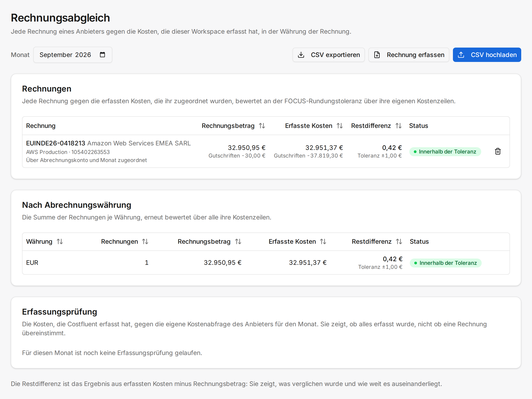The width and height of the screenshot is (532, 399).
Task: Click Gutschriften -30,00 € value
Action: pos(237,156)
